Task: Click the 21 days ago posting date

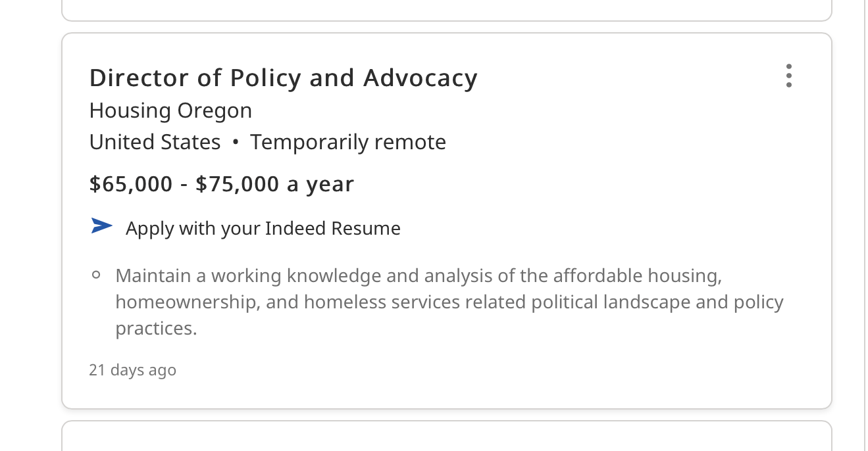Action: [x=132, y=370]
